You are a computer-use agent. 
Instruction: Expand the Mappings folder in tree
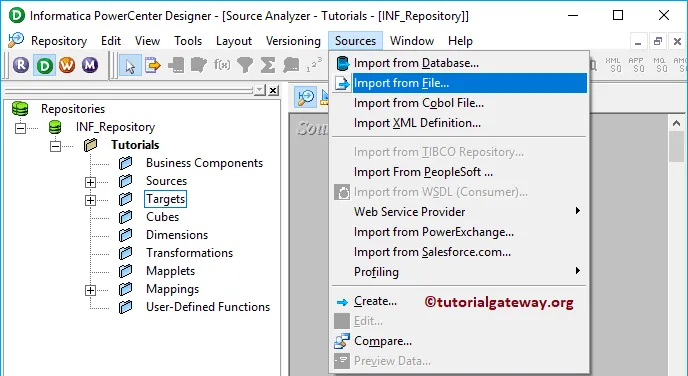pos(90,290)
